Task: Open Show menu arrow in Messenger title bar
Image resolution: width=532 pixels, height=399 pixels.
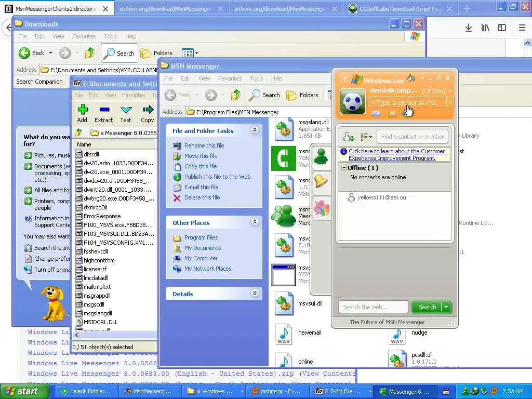Action: coord(422,78)
